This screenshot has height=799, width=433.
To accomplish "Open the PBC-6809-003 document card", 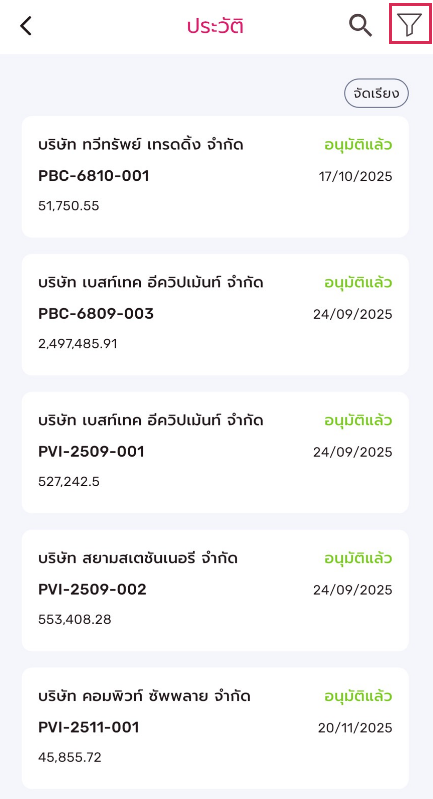I will click(215, 314).
